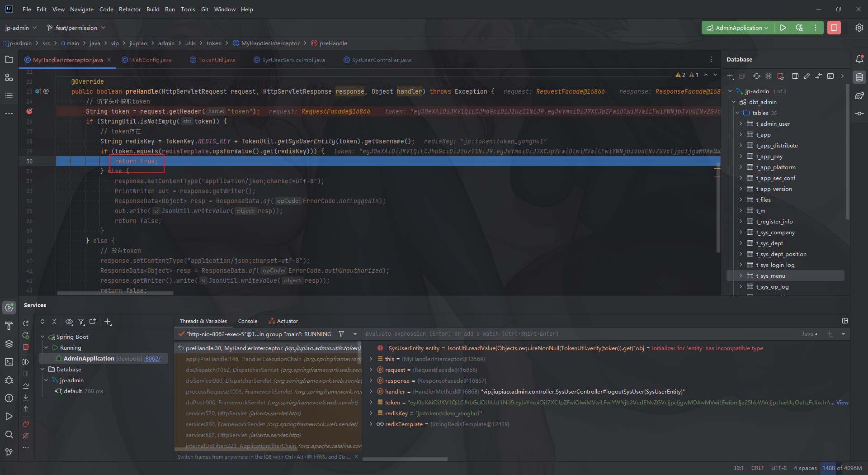Open the feat/permission branch dropdown
Viewport: 868px width, 475px height.
76,28
